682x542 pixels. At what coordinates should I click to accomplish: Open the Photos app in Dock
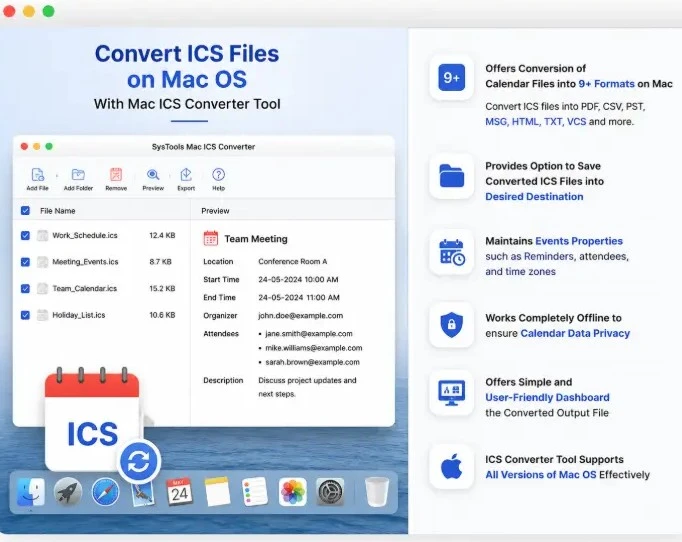point(292,492)
